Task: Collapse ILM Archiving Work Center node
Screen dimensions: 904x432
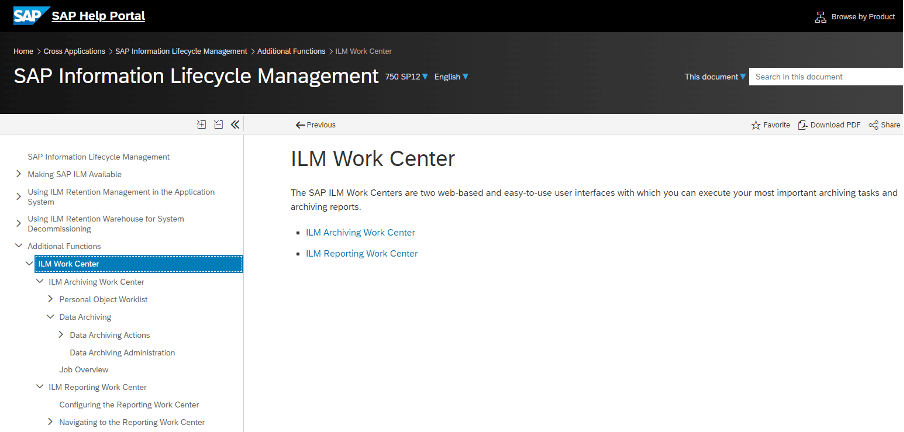Action: click(x=40, y=281)
